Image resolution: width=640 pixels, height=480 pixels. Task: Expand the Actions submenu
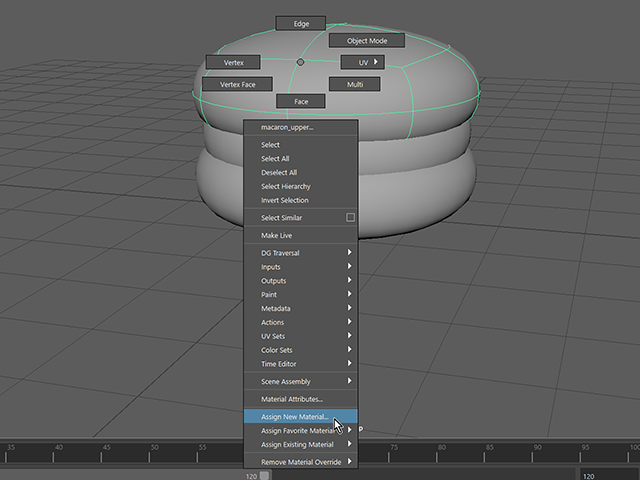click(x=301, y=322)
